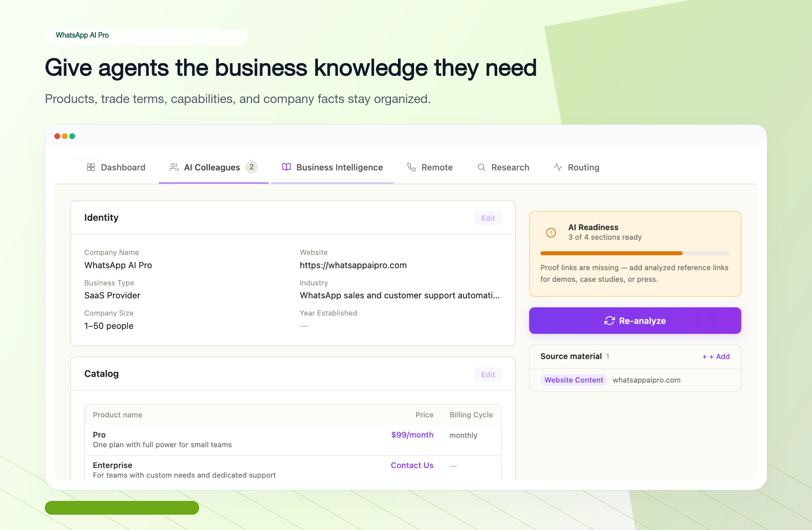Click the Pro plan description text
Viewport: 812px width, 530px height.
(162, 445)
